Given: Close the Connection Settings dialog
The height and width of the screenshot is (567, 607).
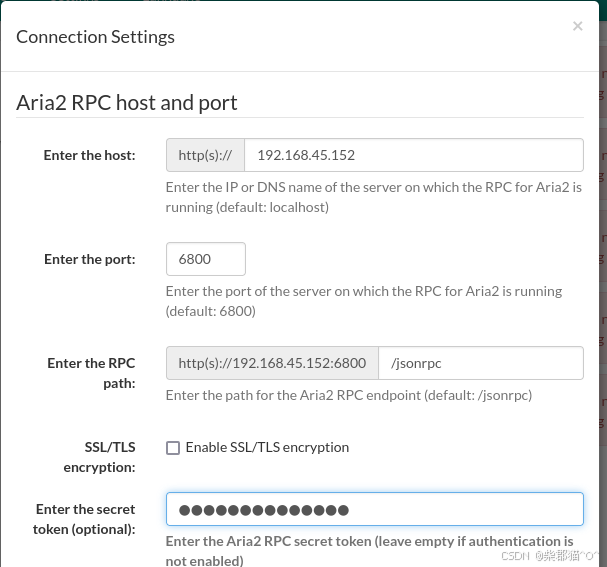Looking at the screenshot, I should click(x=577, y=26).
